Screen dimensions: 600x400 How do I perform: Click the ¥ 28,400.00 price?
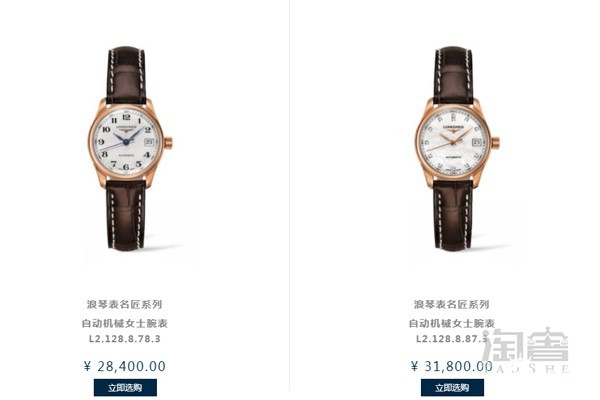(x=125, y=366)
